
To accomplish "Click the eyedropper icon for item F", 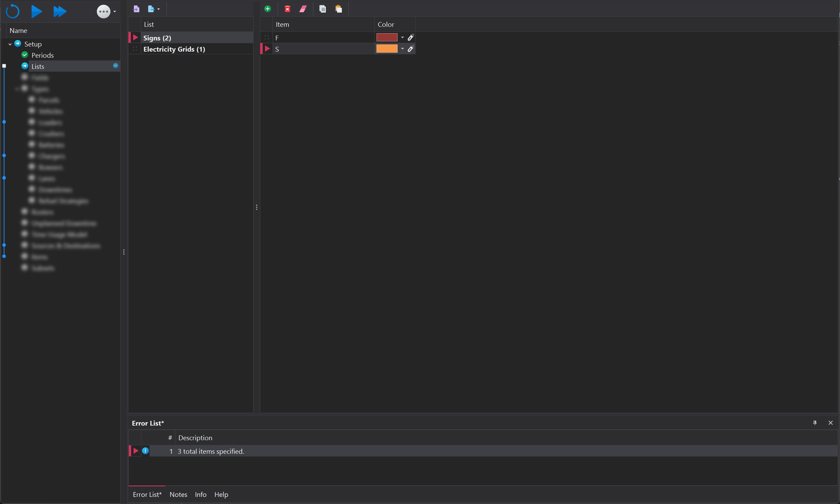I will coord(410,37).
